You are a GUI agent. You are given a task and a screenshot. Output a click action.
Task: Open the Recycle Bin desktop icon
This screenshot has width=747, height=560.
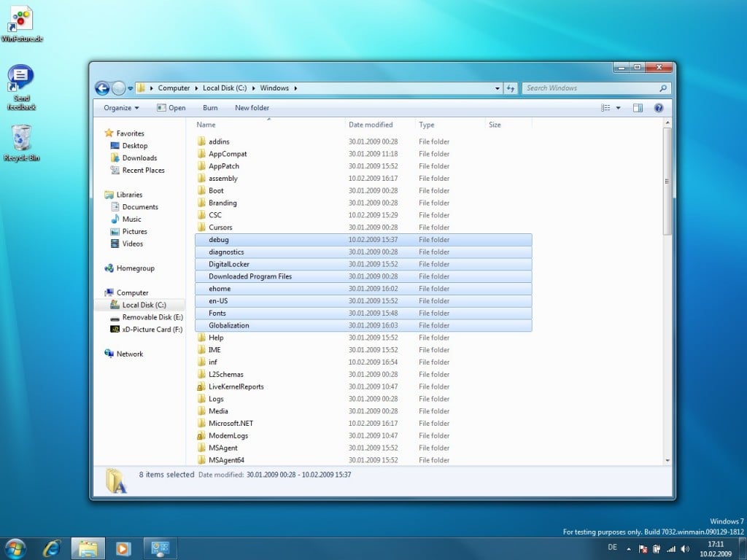click(x=21, y=143)
